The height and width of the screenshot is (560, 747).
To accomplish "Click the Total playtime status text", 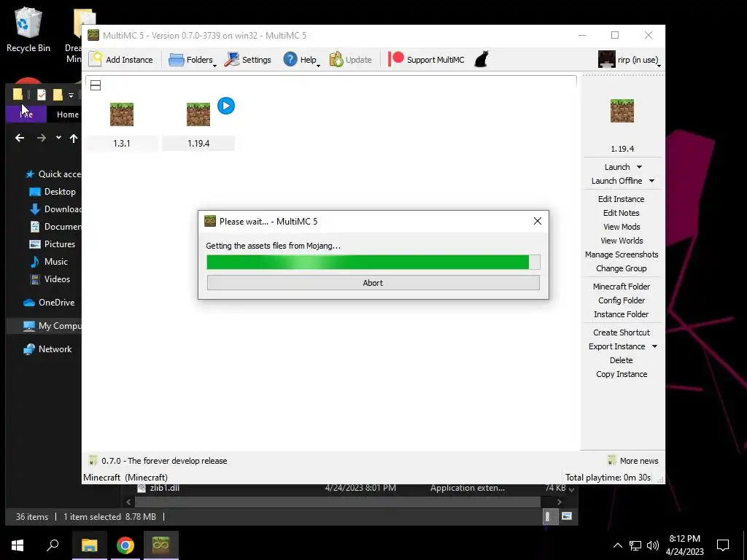I will coord(608,477).
